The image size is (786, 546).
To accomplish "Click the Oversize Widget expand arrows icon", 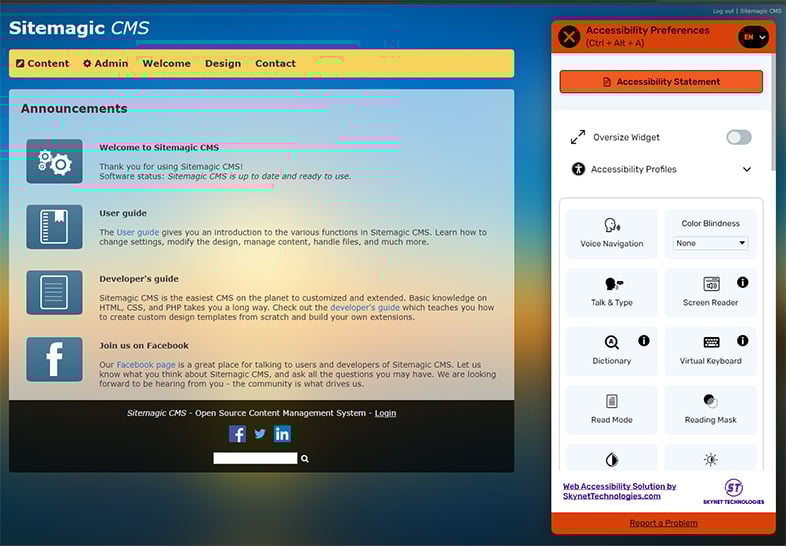I will 578,137.
